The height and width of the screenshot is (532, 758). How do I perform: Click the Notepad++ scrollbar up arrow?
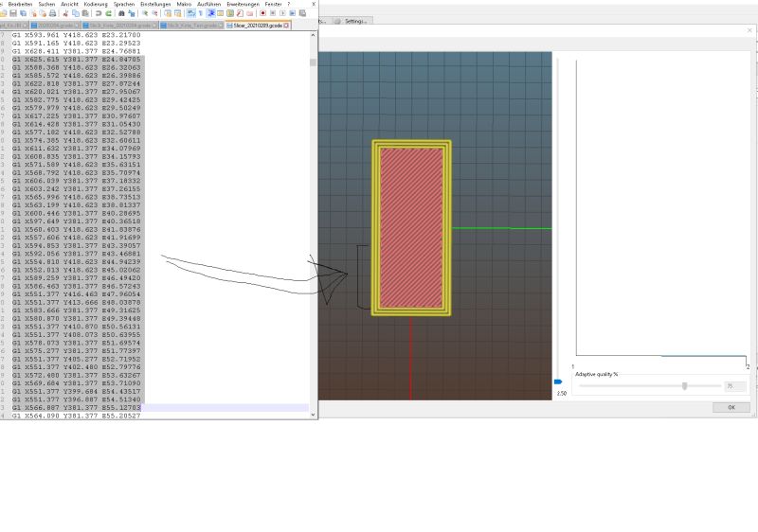pos(313,35)
